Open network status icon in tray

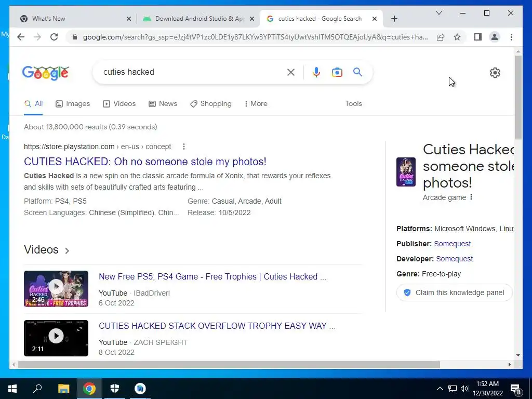pos(453,389)
